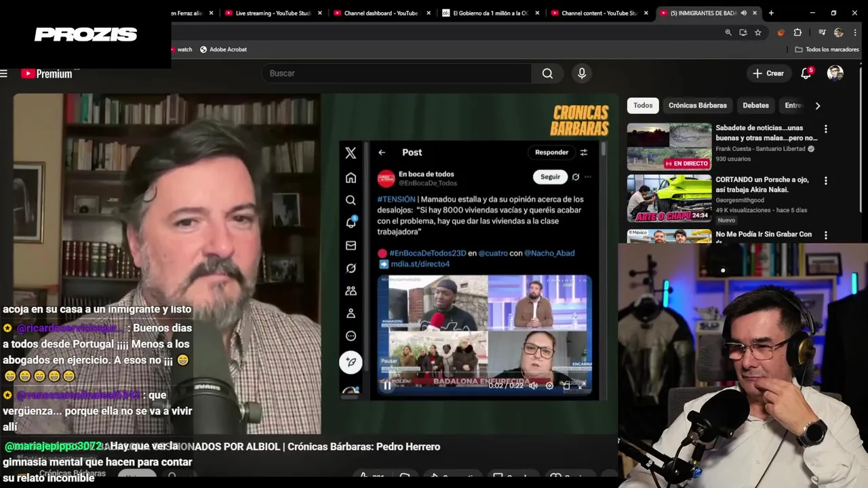
Task: Open options for No Me Podía Ir video
Action: tap(825, 235)
